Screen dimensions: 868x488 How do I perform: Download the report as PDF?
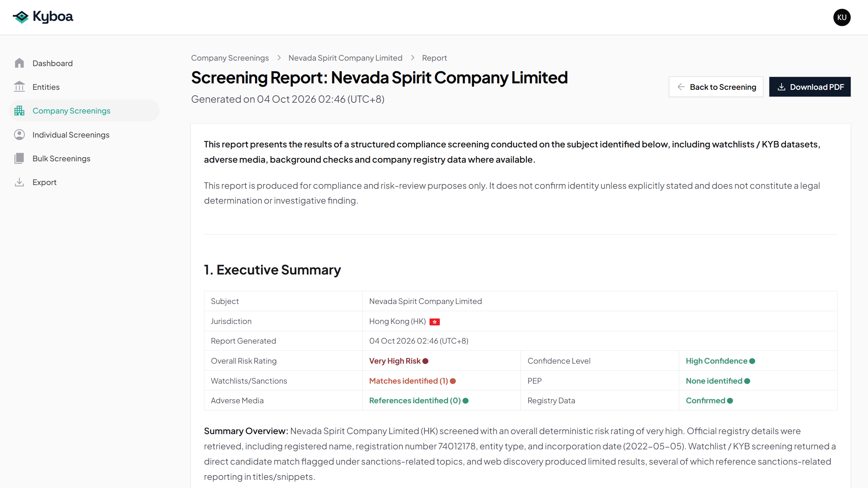810,87
